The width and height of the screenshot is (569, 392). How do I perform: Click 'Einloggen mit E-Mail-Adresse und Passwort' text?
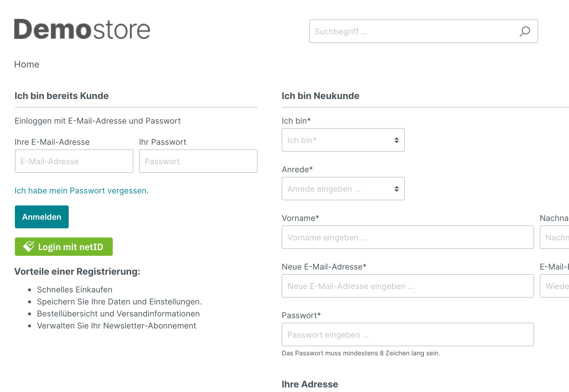[x=98, y=121]
